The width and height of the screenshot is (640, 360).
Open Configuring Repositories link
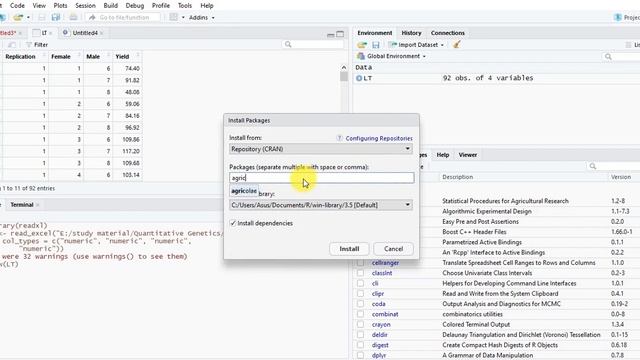pos(379,138)
